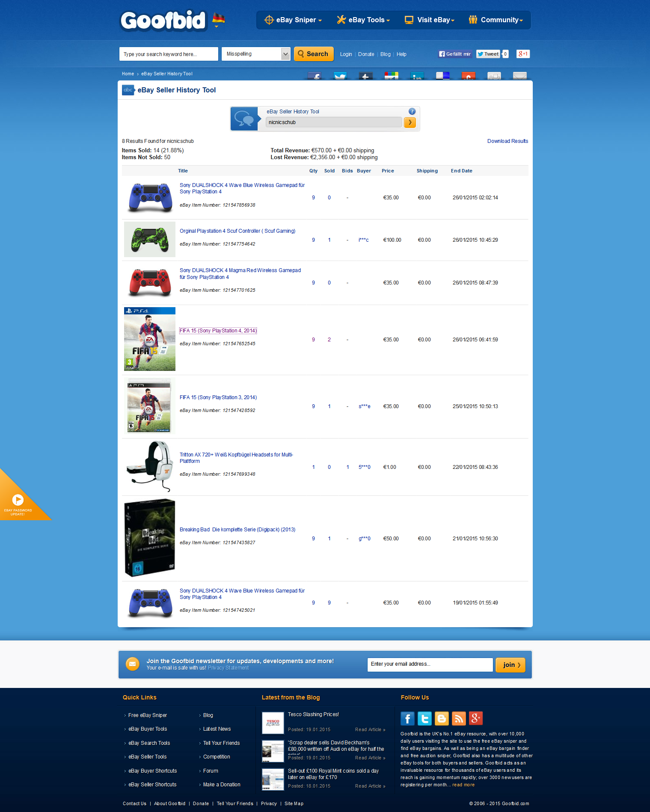Screen dimensions: 650x812
Task: Open the German flag language selector
Action: pos(218,20)
